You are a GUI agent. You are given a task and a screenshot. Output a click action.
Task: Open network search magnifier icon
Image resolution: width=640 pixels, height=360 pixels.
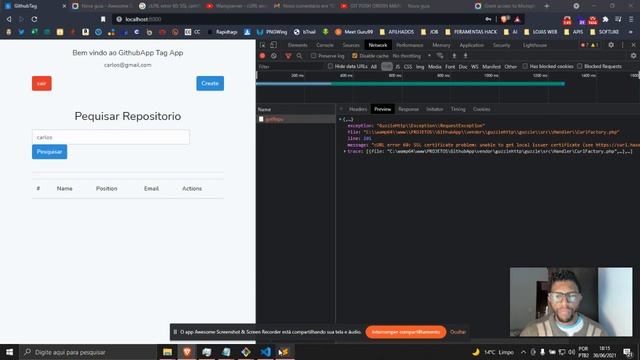(299, 56)
